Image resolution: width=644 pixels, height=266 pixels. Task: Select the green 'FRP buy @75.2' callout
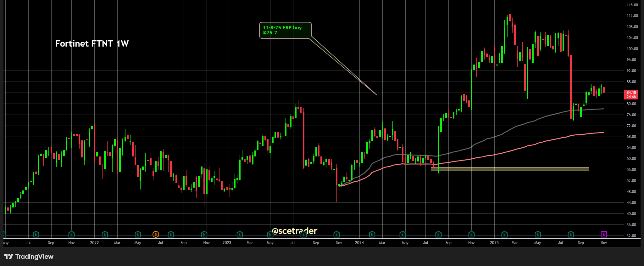[285, 30]
